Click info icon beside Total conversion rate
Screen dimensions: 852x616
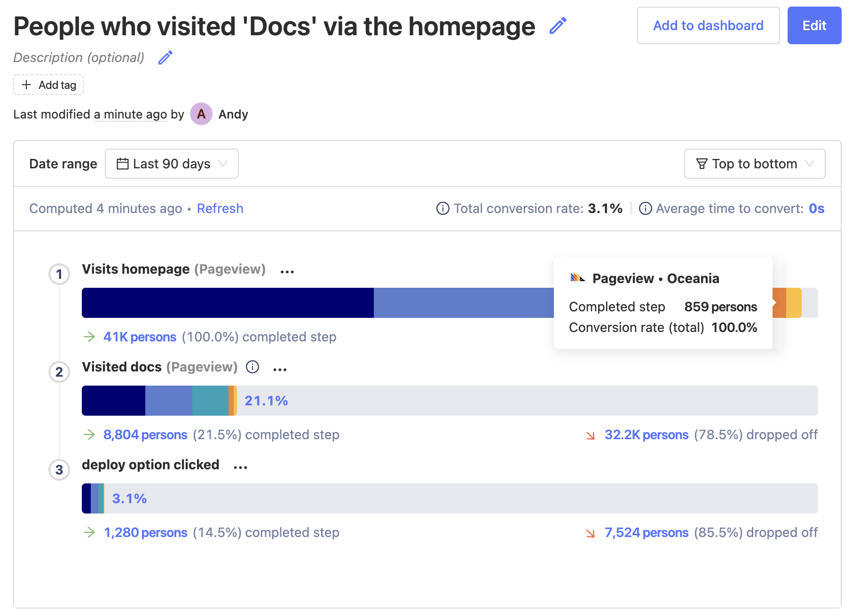coord(442,208)
